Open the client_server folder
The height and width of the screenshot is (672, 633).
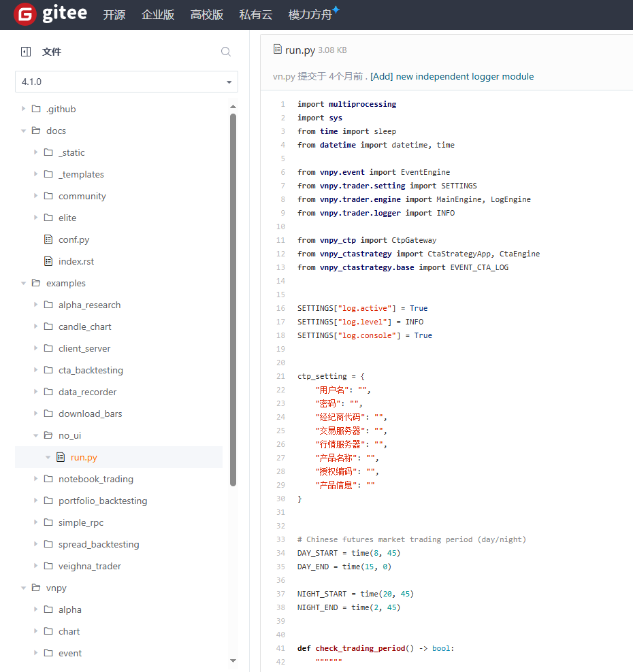click(x=84, y=348)
